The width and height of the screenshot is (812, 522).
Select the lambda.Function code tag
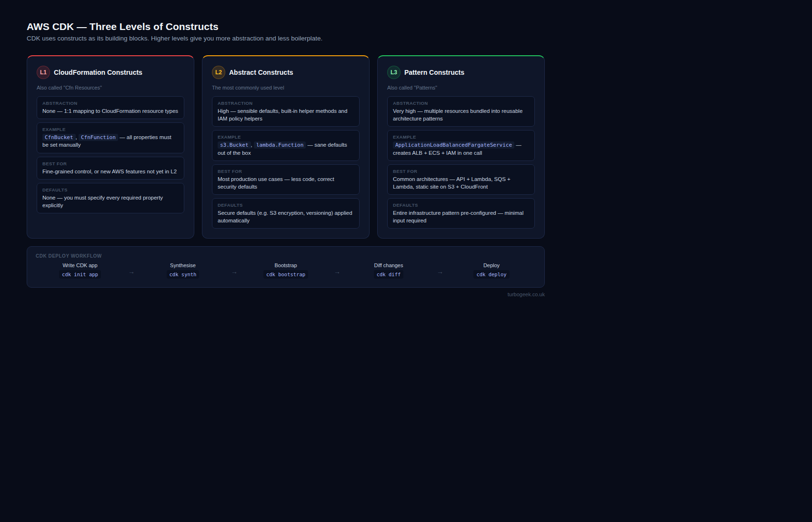pos(280,145)
